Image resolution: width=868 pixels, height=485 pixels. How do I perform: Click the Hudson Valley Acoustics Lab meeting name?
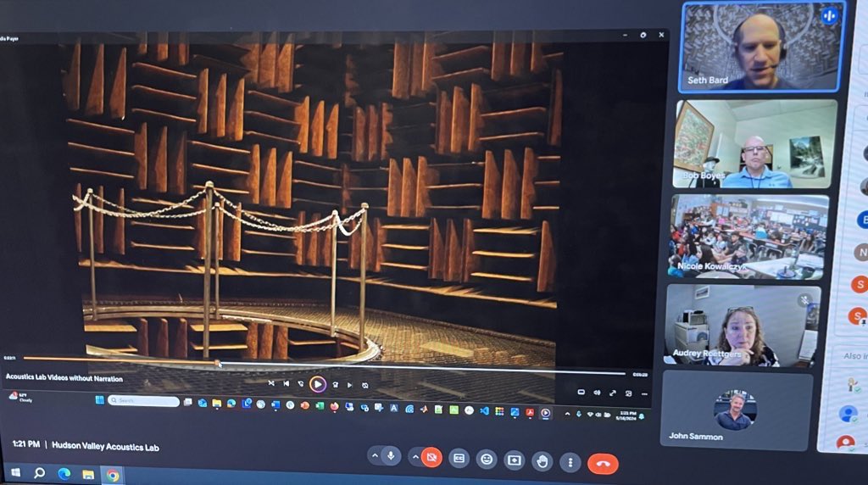point(105,446)
